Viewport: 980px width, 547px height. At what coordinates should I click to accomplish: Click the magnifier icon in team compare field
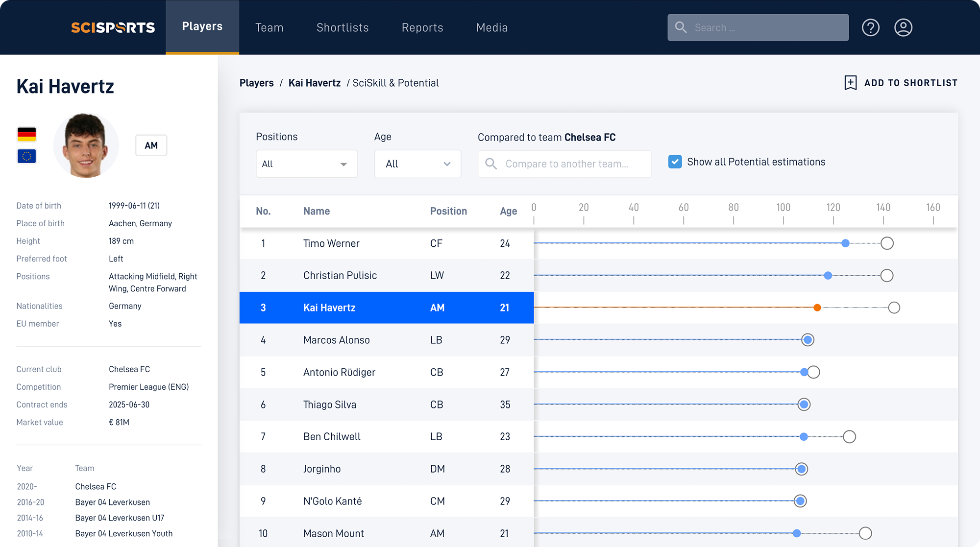click(491, 164)
